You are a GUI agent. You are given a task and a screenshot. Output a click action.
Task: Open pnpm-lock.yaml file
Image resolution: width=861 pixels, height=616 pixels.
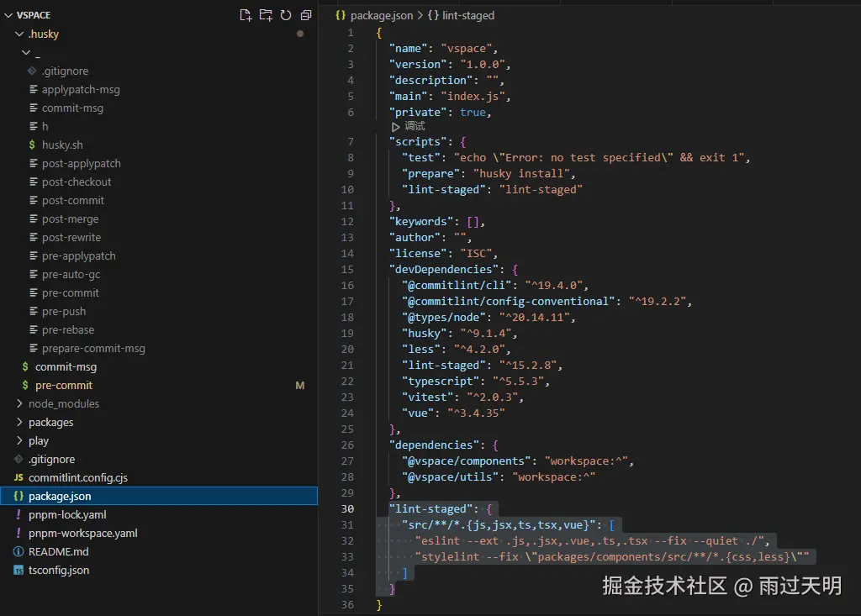(x=67, y=514)
